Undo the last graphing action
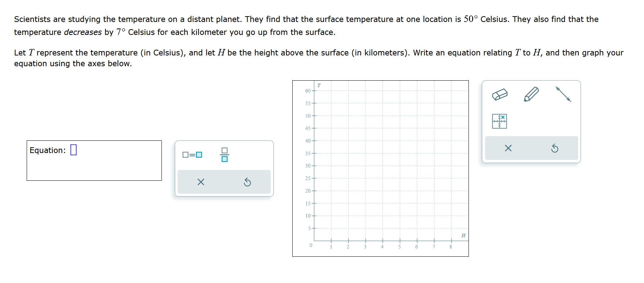The height and width of the screenshot is (283, 644). pyautogui.click(x=555, y=148)
